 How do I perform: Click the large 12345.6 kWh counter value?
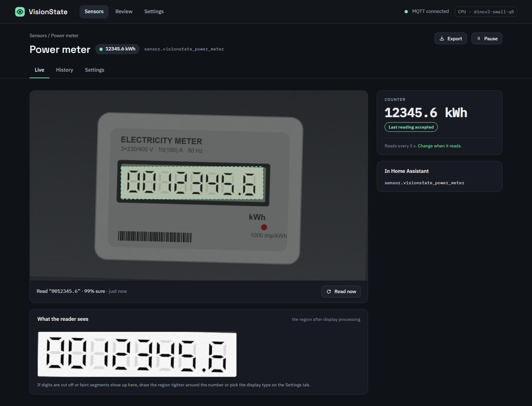pyautogui.click(x=426, y=113)
